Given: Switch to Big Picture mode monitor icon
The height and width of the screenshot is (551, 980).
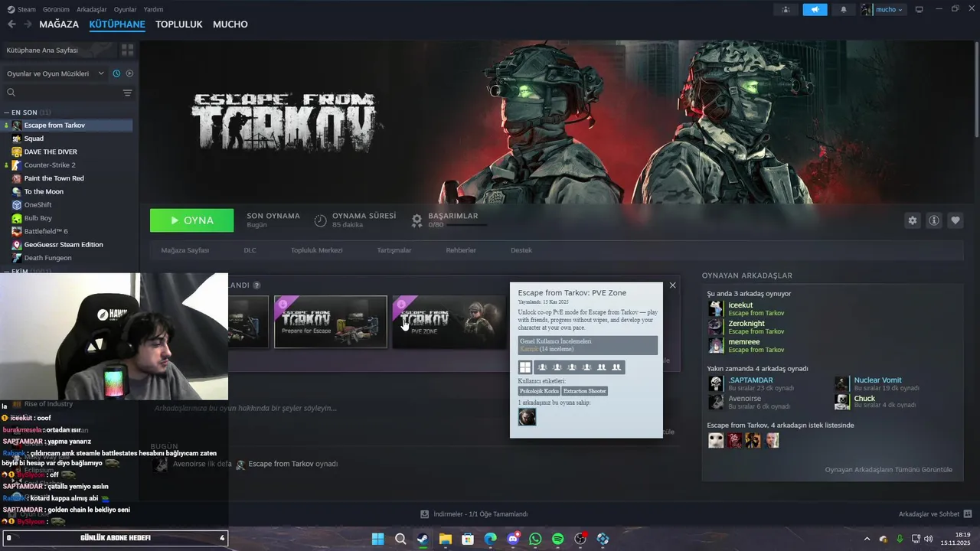Looking at the screenshot, I should [920, 9].
